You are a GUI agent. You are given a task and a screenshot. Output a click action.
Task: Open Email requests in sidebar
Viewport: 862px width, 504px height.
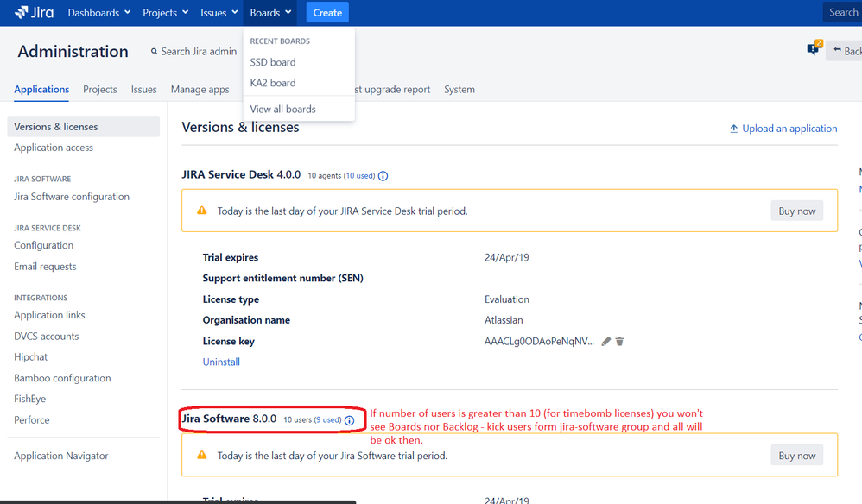coord(45,267)
